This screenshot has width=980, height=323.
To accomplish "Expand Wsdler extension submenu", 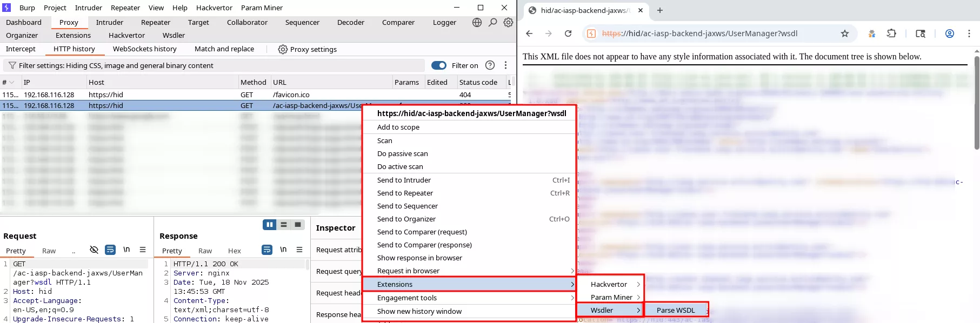I will [x=638, y=310].
